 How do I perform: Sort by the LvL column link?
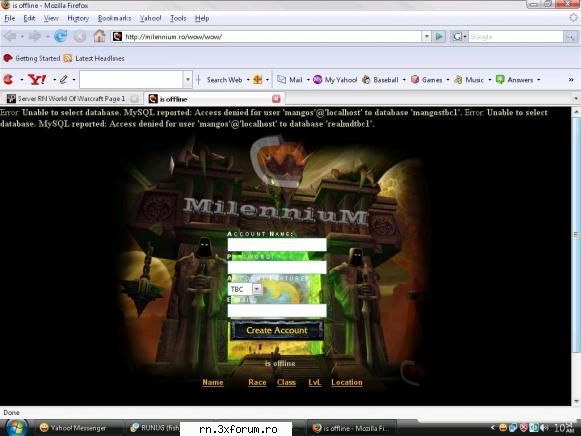tap(315, 382)
